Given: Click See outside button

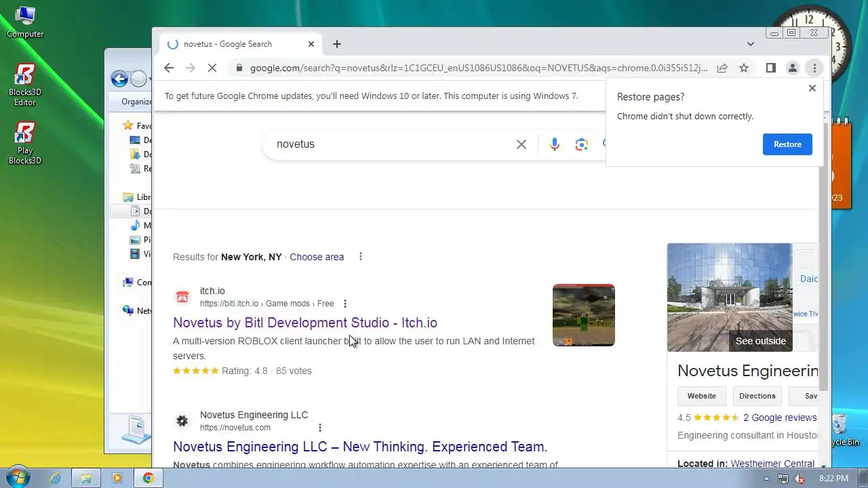Looking at the screenshot, I should pos(760,341).
